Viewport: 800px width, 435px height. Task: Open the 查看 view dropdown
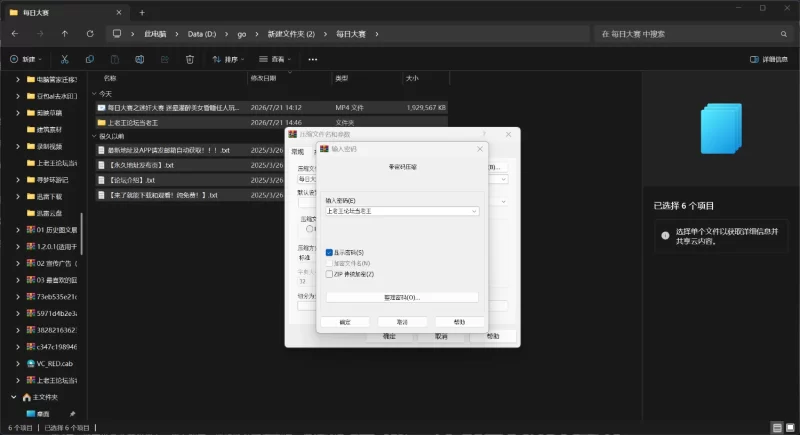click(x=275, y=59)
